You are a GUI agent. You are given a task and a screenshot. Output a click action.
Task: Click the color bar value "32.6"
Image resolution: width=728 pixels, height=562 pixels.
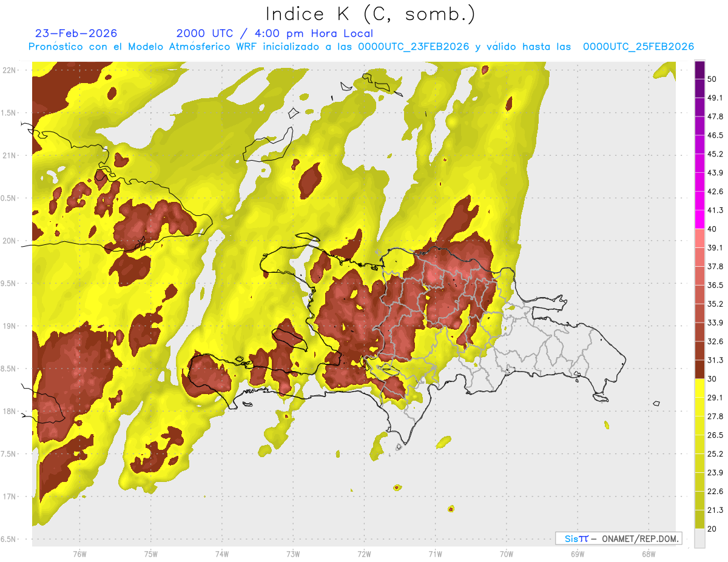pyautogui.click(x=715, y=341)
